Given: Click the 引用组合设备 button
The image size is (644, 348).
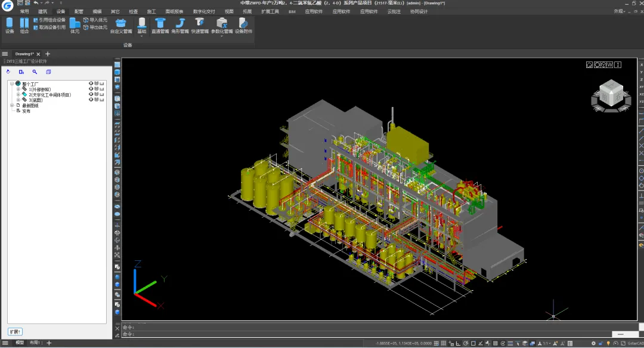Looking at the screenshot, I should pos(49,20).
